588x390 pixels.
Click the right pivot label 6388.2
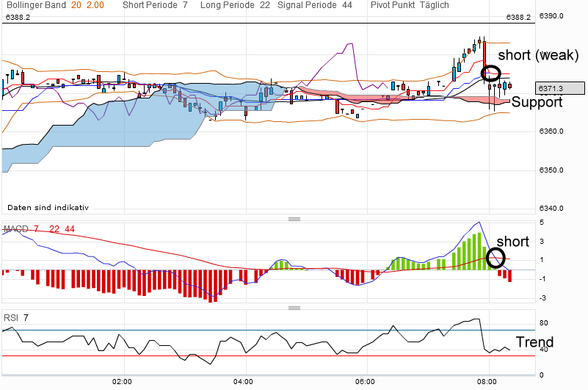click(x=518, y=18)
